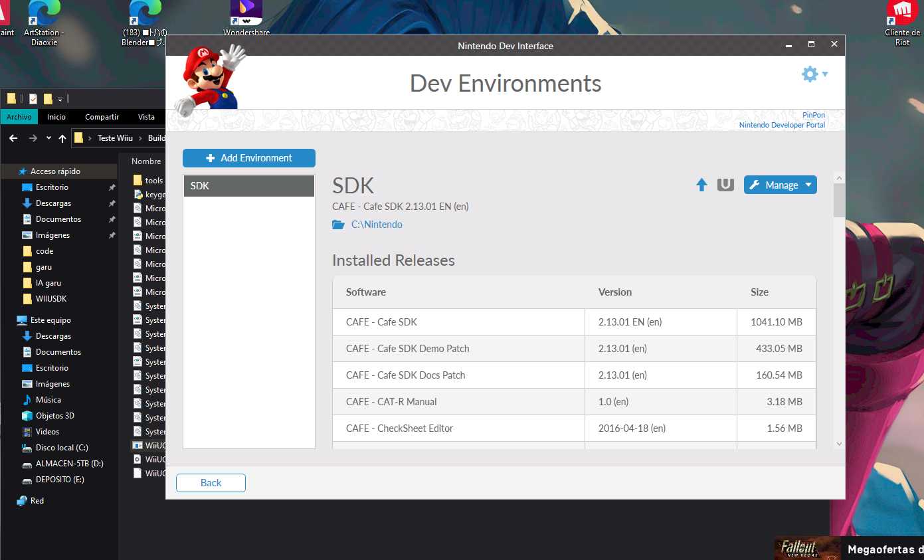Select Acceso rápido in navigation pane
The height and width of the screenshot is (560, 924).
(59, 171)
